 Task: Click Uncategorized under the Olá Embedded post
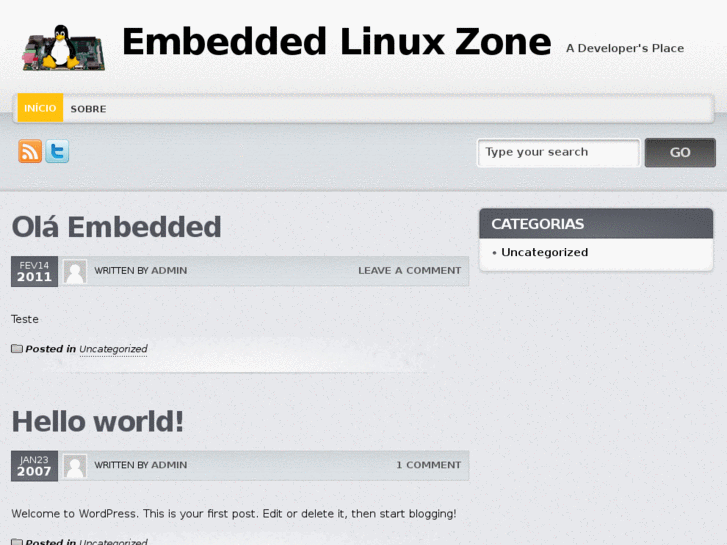[x=113, y=349]
